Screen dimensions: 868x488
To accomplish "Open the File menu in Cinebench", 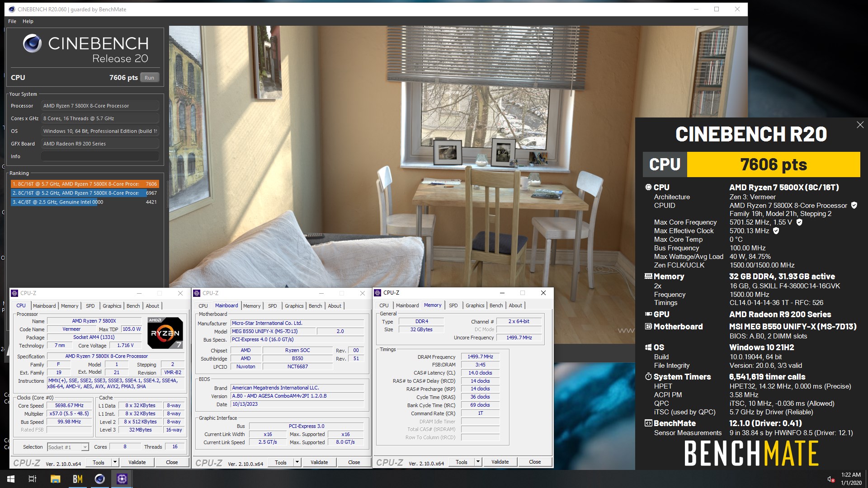I will (12, 21).
